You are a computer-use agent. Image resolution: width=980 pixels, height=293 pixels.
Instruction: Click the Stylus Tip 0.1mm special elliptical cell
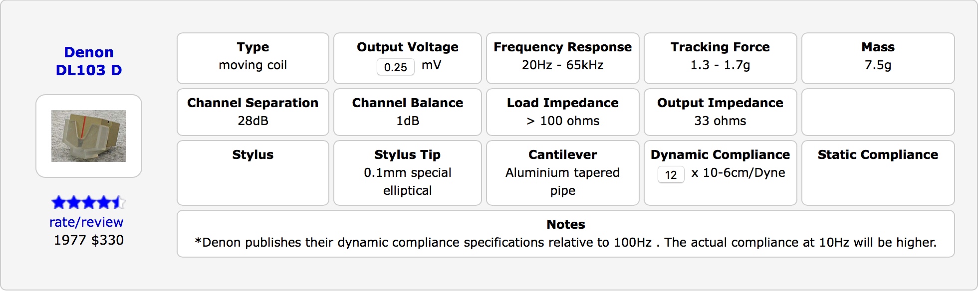408,173
